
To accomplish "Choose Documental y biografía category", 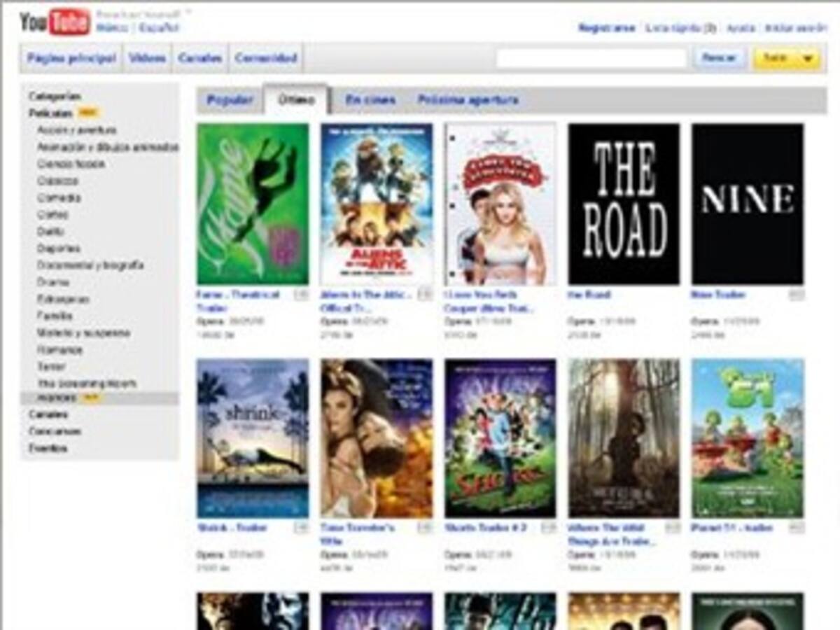I will coord(90,265).
